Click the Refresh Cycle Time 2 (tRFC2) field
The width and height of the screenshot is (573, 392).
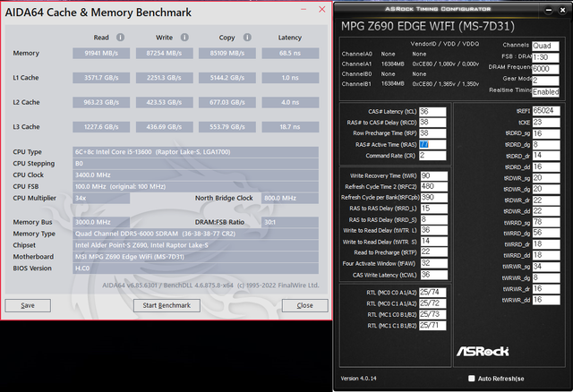[433, 187]
